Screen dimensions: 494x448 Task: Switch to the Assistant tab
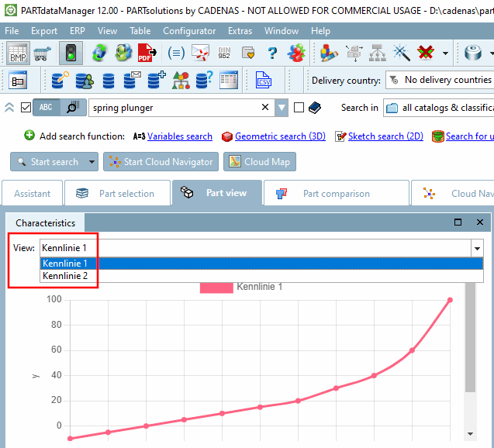click(32, 193)
